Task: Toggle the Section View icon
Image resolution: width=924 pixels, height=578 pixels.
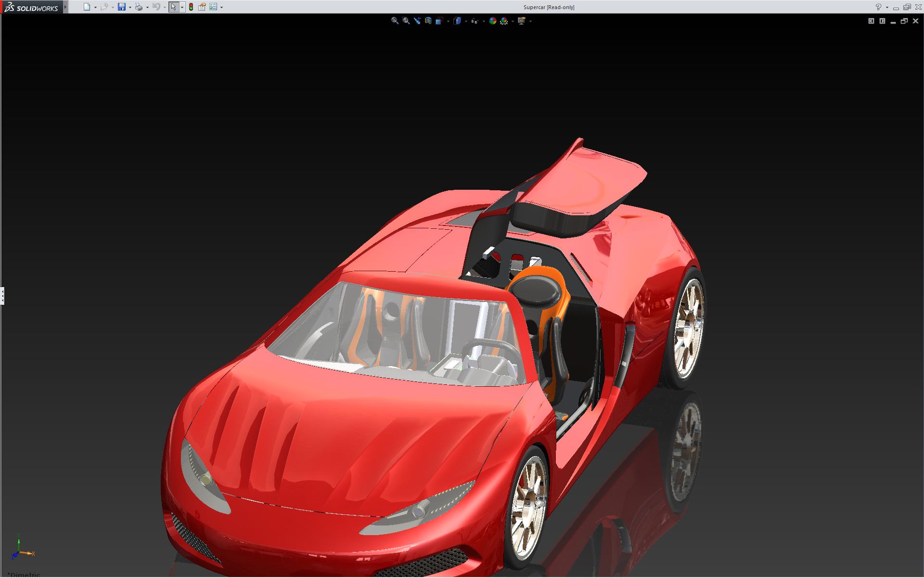Action: [x=428, y=21]
